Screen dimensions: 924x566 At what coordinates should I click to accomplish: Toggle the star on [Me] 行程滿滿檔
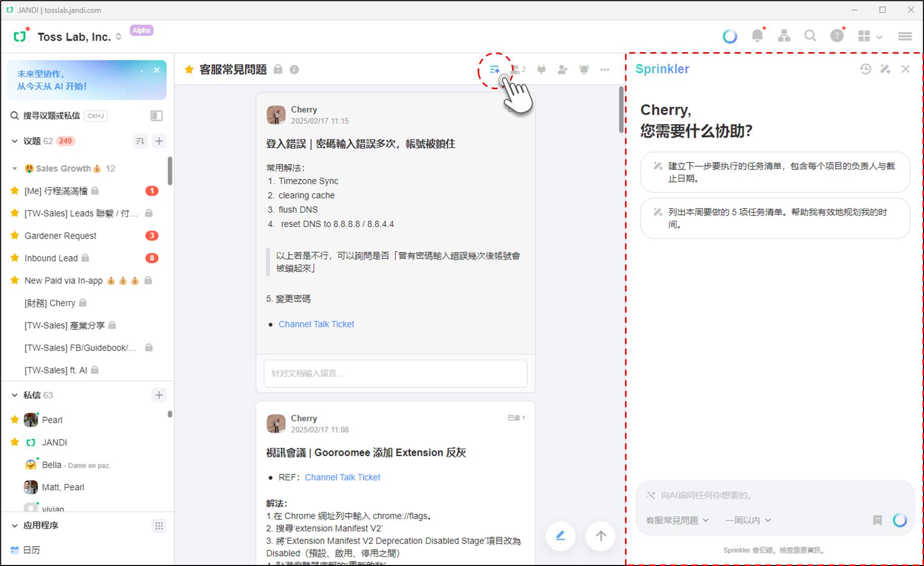[x=15, y=191]
